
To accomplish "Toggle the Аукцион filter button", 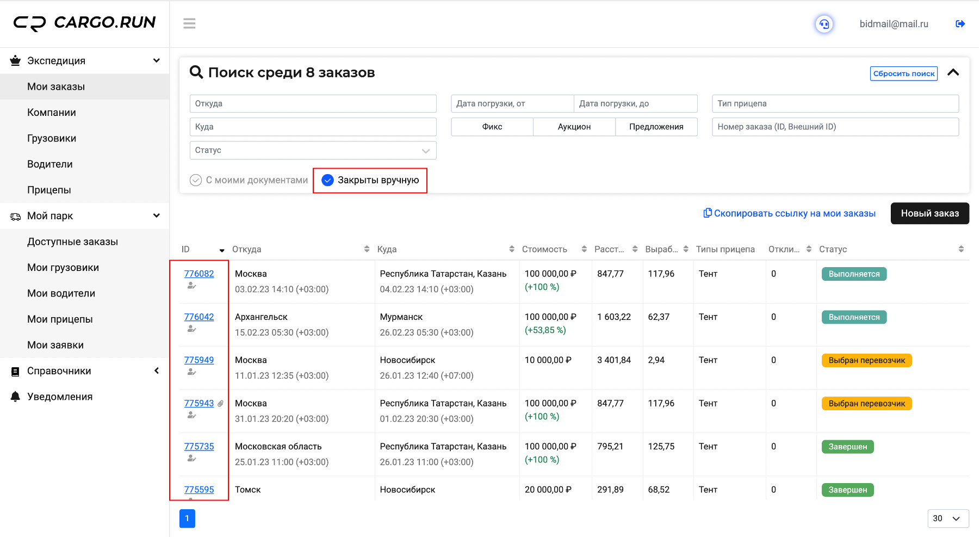I will (x=574, y=127).
